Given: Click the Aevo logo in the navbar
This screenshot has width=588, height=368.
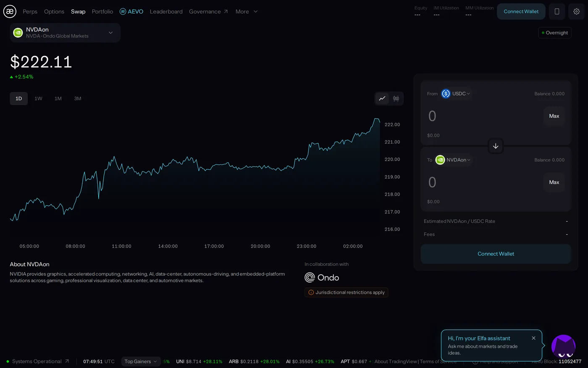Looking at the screenshot, I should 10,11.
